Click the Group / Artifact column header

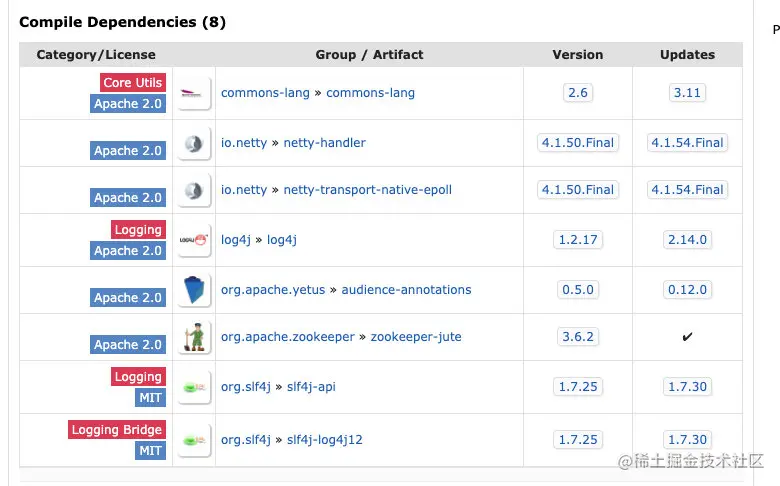click(x=369, y=55)
